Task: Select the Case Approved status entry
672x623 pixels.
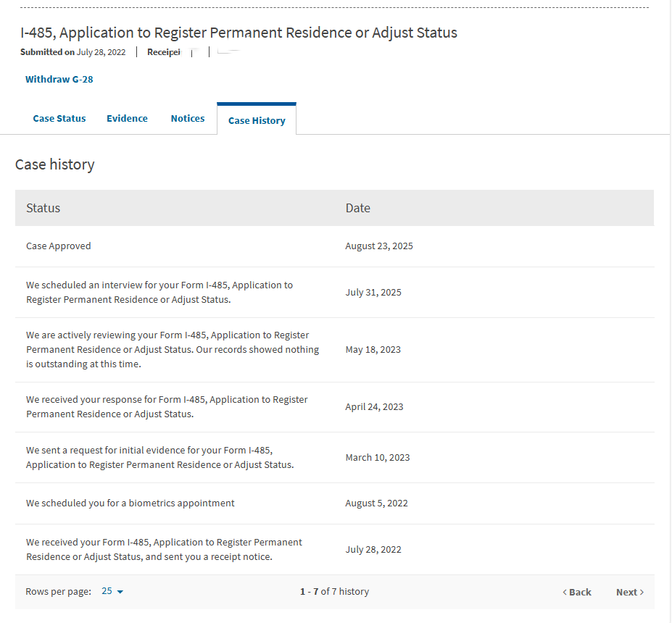Action: point(59,246)
